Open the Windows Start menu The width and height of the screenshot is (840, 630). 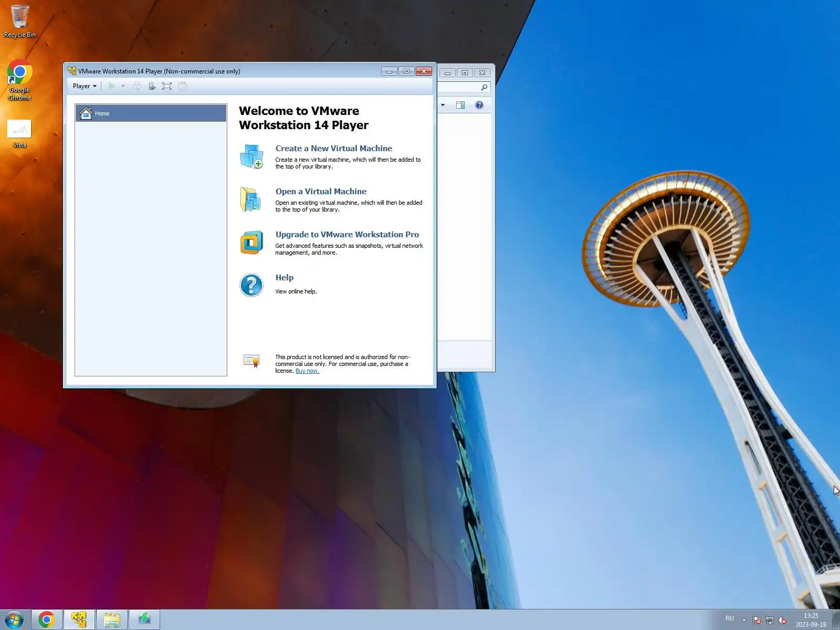pos(14,620)
